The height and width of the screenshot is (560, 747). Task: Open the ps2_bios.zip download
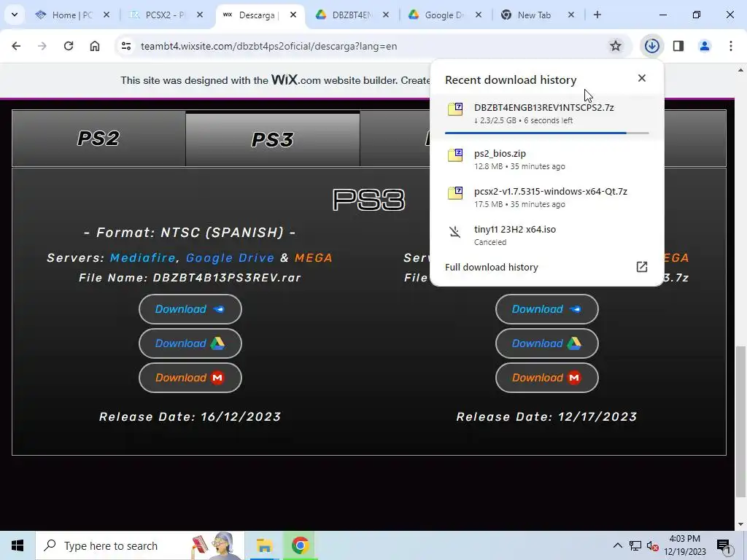coord(546,159)
